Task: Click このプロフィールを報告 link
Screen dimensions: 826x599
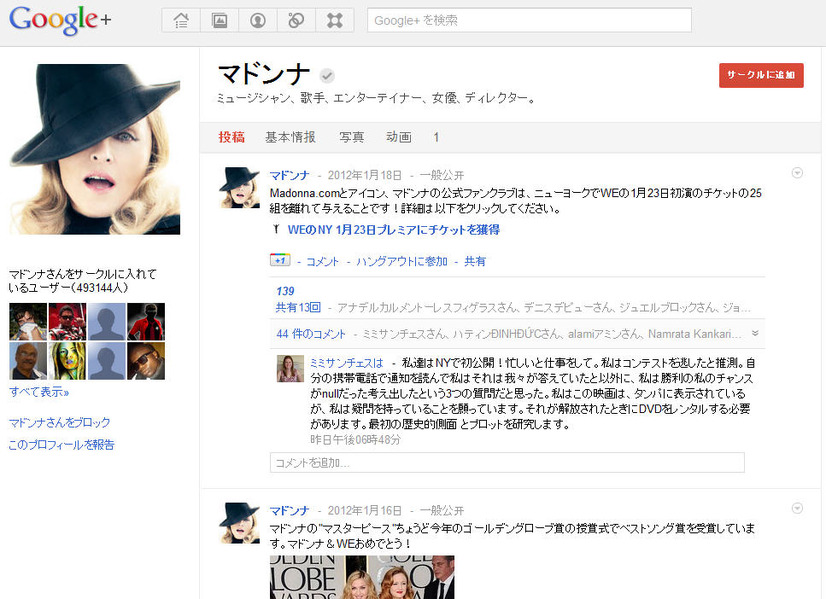Action: 61,445
